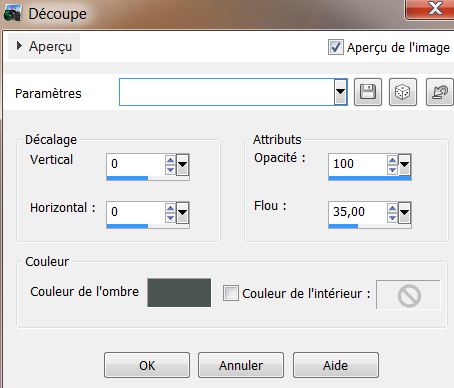The image size is (454, 388).
Task: Save the current preset with floppy icon
Action: pos(368,92)
